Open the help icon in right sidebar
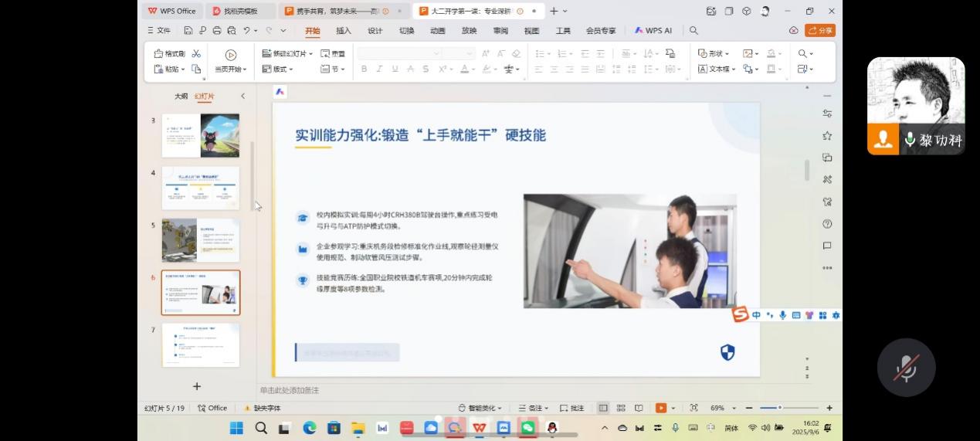This screenshot has width=980, height=441. 827,224
